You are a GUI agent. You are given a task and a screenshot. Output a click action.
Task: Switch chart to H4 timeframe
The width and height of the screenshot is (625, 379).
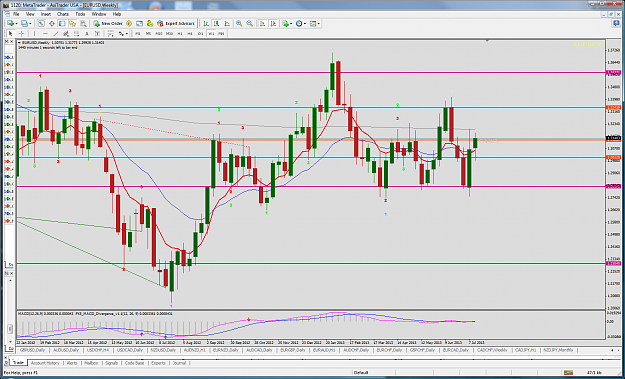pyautogui.click(x=190, y=33)
